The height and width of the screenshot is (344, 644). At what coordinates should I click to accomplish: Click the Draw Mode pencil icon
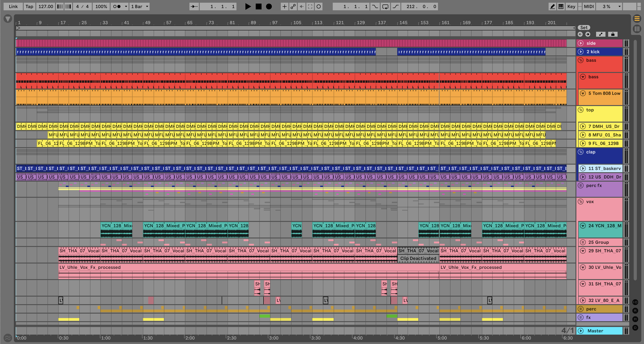coord(552,6)
